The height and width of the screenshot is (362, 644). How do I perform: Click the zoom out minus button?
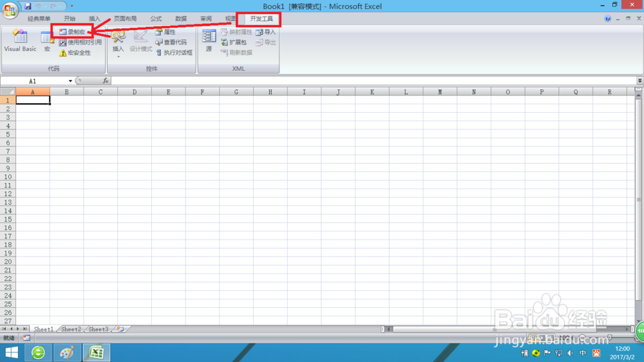[582, 338]
